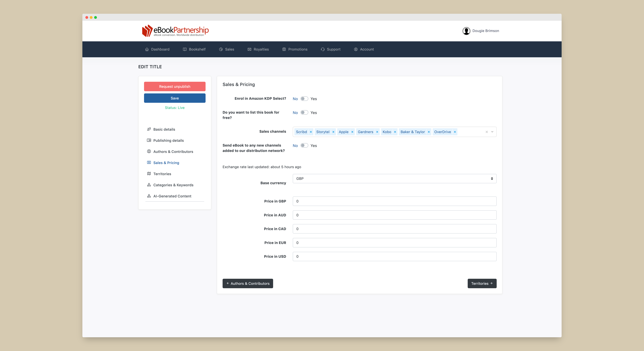Toggle sending eBook to new distribution channels
Screen dimensions: 644x351
click(x=305, y=145)
